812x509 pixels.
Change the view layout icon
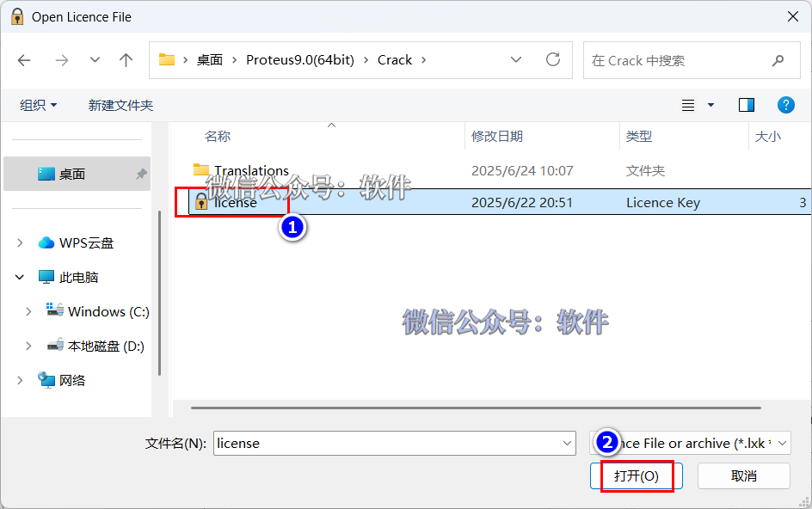688,106
